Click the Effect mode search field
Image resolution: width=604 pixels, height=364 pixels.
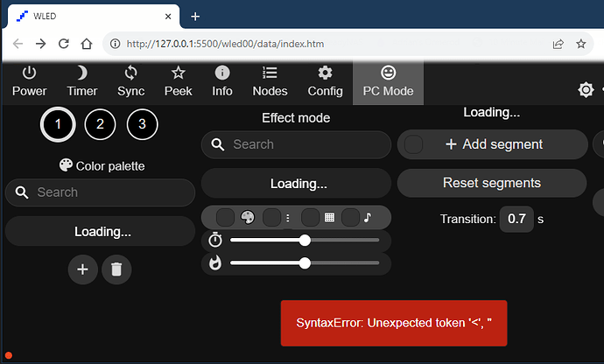click(x=296, y=144)
